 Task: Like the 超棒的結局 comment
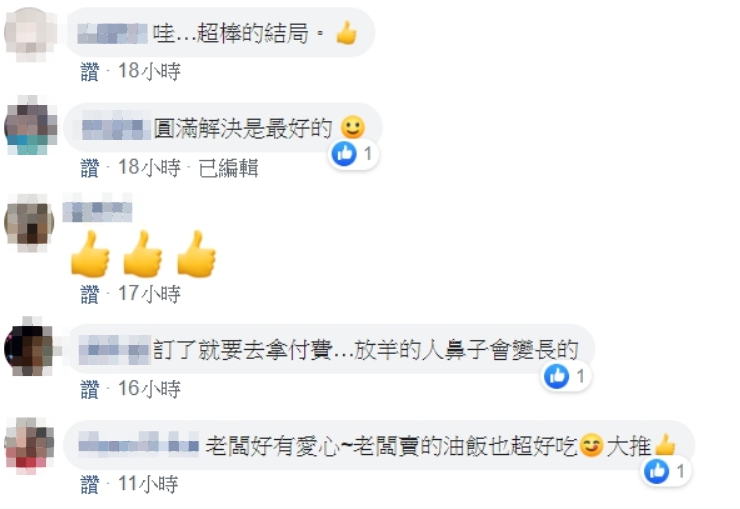(90, 72)
